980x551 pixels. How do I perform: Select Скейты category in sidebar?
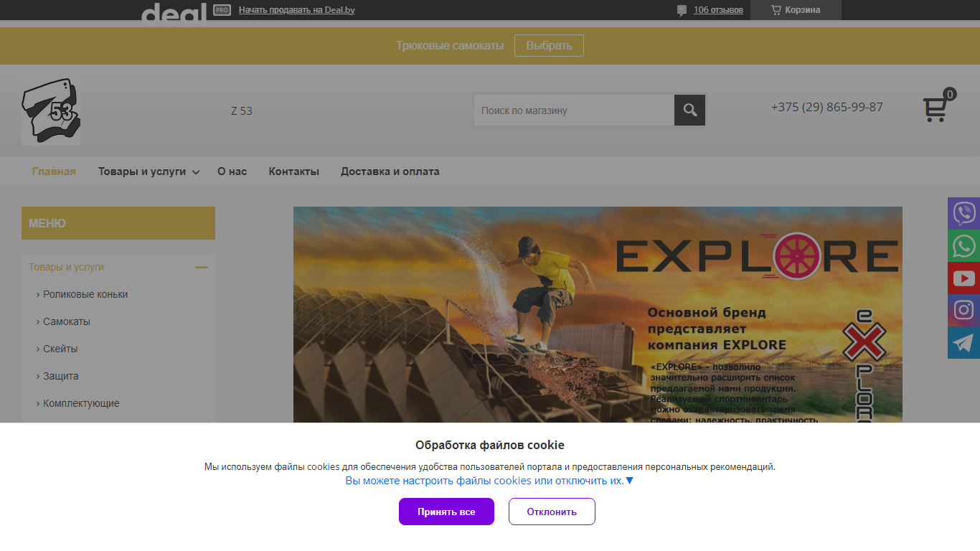click(x=60, y=349)
